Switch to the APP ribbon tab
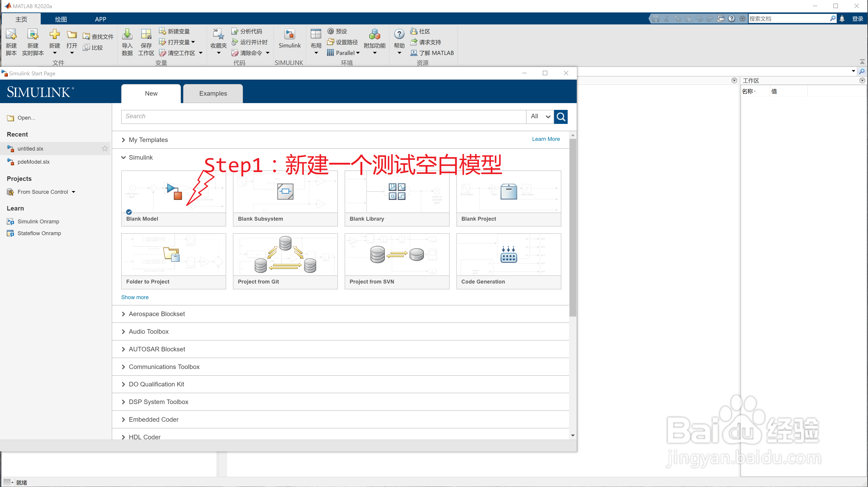Screen dimensions: 868x487 [100, 19]
